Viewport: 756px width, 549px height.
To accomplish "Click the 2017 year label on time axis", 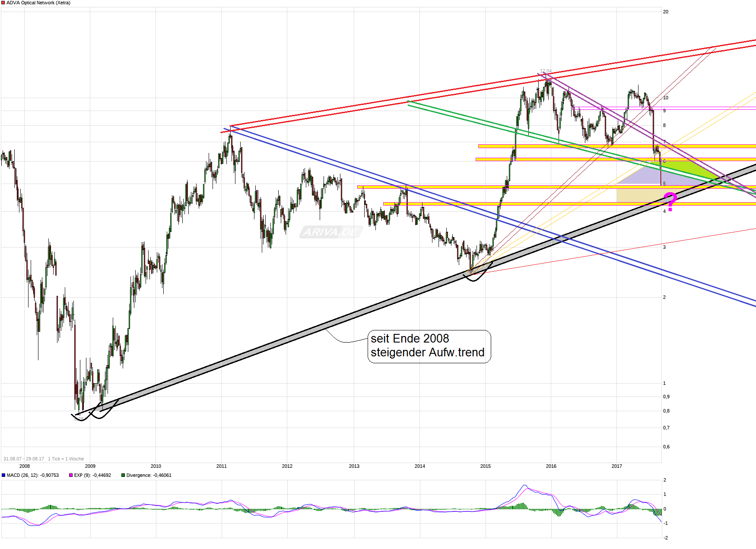I will coord(617,466).
